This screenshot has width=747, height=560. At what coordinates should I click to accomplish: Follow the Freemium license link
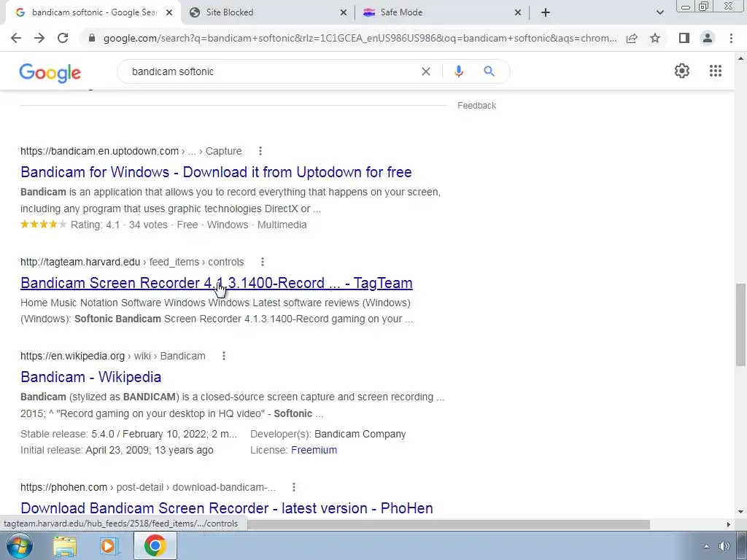coord(314,450)
